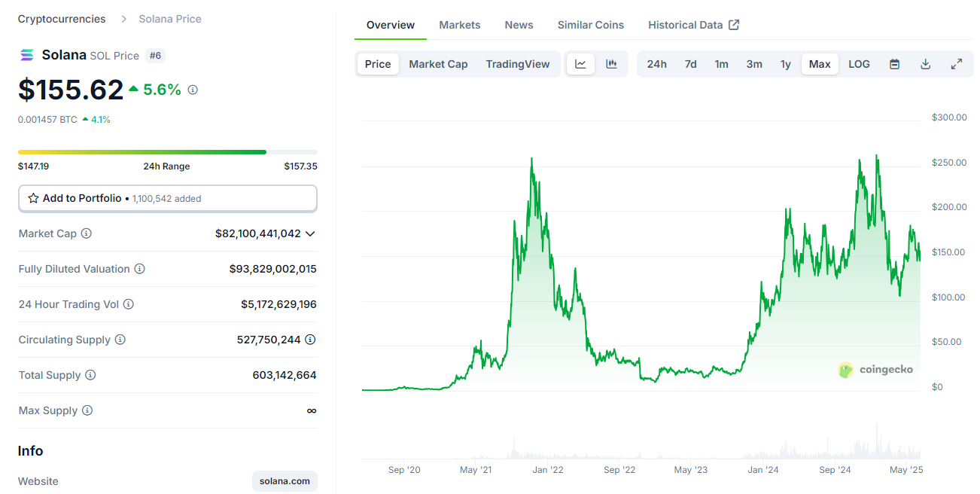The image size is (980, 494).
Task: Click Solana Price breadcrumb
Action: [x=170, y=19]
